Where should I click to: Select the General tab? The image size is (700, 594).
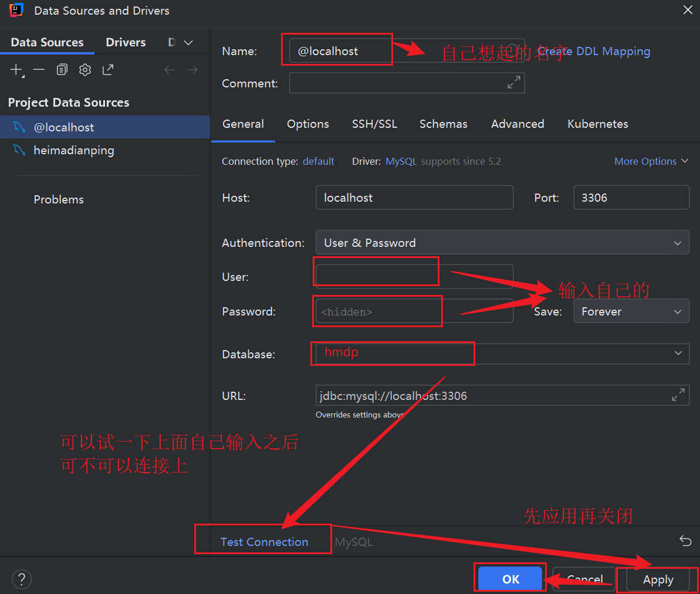coord(243,124)
